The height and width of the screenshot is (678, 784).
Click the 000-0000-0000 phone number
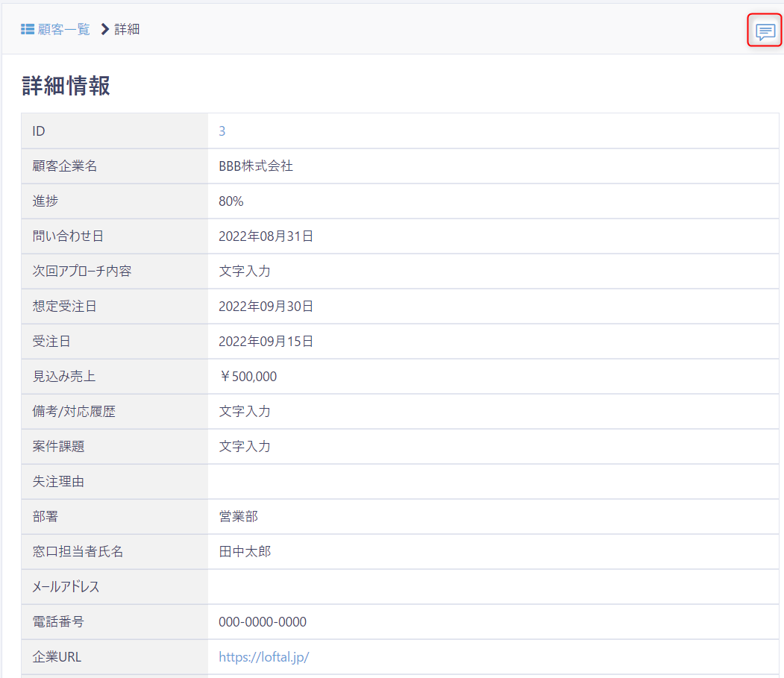pos(262,622)
